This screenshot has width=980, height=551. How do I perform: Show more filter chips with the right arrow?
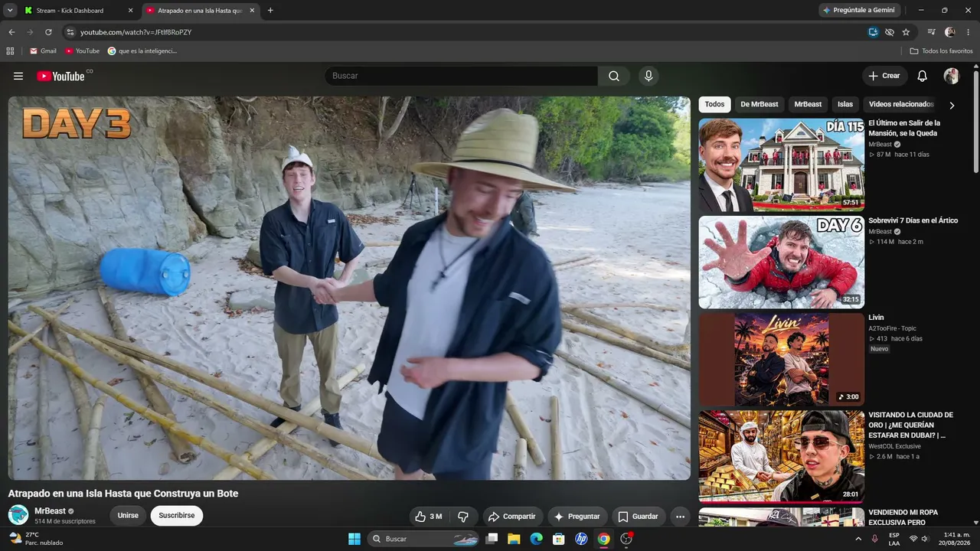click(x=952, y=106)
